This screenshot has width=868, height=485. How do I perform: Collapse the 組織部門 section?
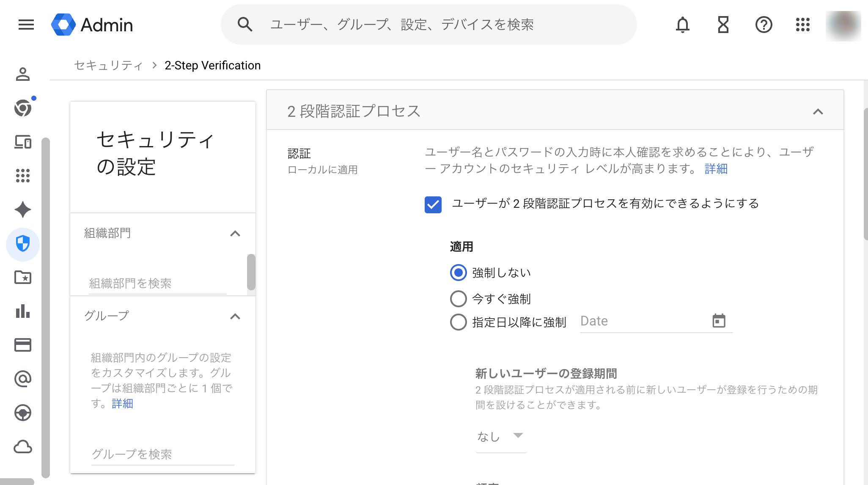[x=236, y=234]
